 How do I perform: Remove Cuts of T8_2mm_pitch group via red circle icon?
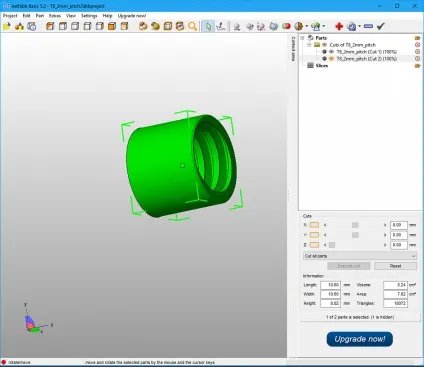(417, 45)
